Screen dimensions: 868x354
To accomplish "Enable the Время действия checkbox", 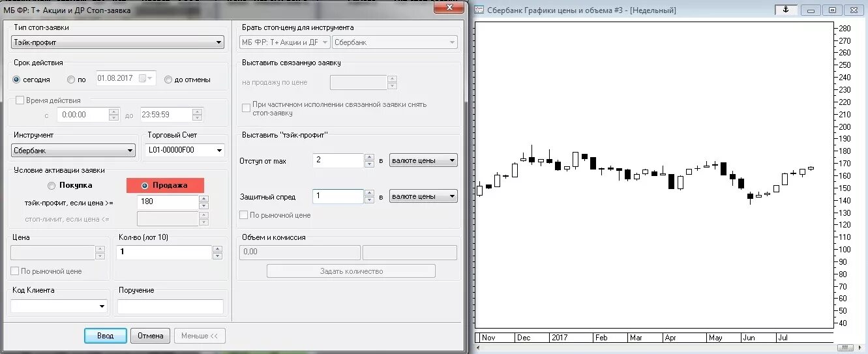I will point(20,100).
